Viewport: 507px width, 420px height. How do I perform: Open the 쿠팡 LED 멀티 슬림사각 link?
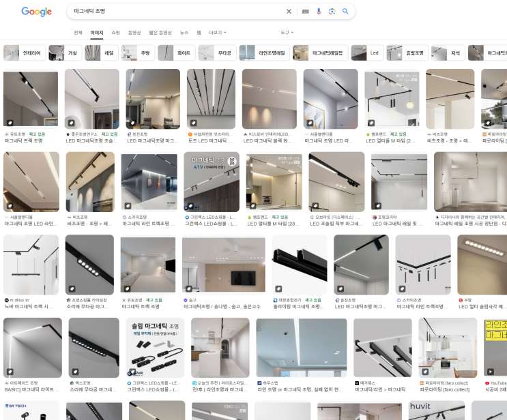[x=482, y=307]
